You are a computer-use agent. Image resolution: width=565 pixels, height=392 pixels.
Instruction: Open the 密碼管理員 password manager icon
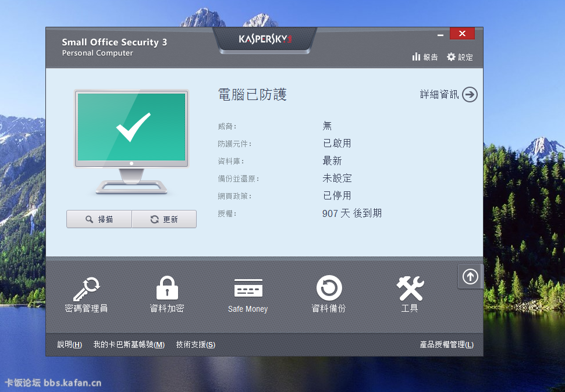(87, 289)
